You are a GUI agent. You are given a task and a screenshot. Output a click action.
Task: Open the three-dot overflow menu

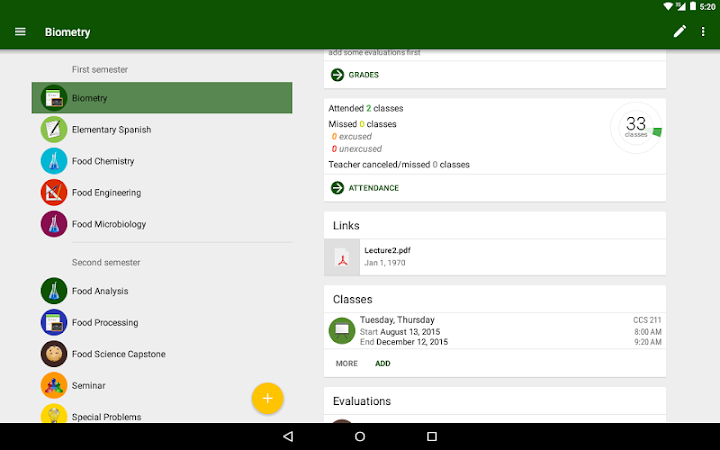[x=703, y=31]
